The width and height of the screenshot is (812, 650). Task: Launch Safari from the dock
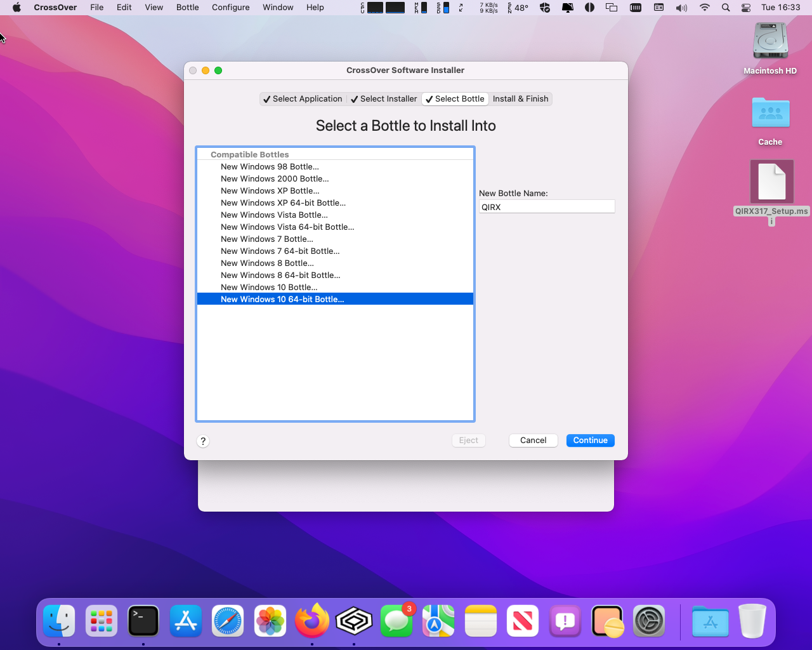pos(228,620)
